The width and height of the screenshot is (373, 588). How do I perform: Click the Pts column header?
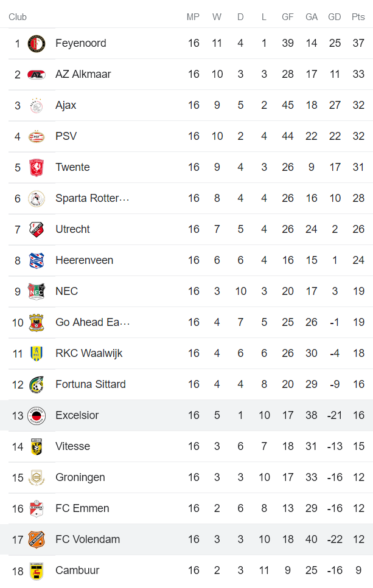coord(358,17)
